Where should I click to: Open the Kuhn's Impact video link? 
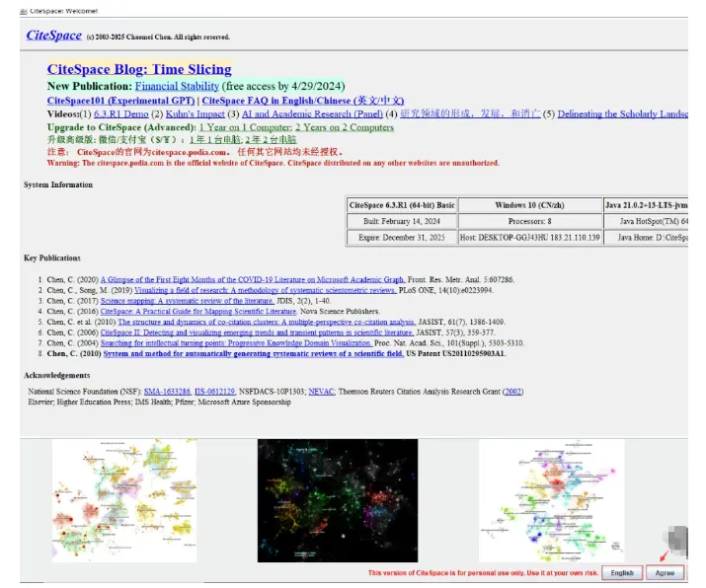pyautogui.click(x=195, y=114)
